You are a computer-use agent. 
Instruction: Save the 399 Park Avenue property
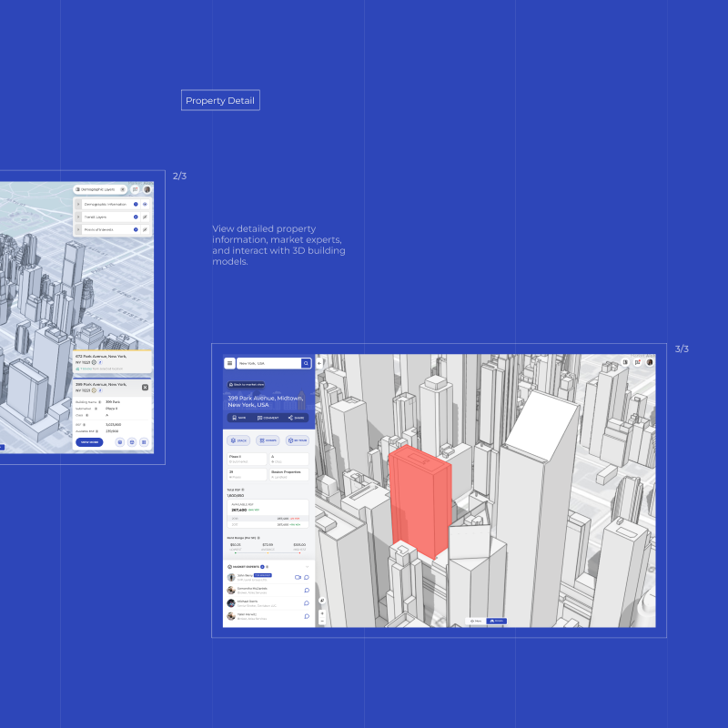(x=238, y=418)
